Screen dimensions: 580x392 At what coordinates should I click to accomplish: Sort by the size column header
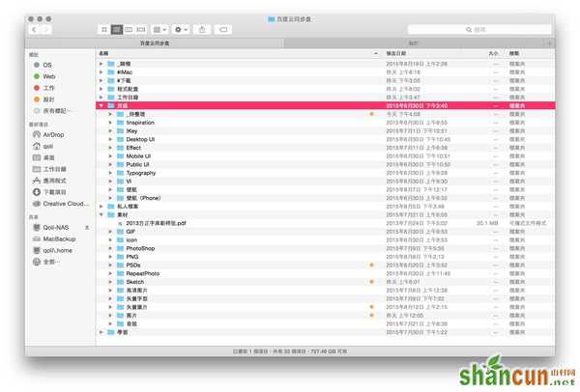pyautogui.click(x=493, y=53)
